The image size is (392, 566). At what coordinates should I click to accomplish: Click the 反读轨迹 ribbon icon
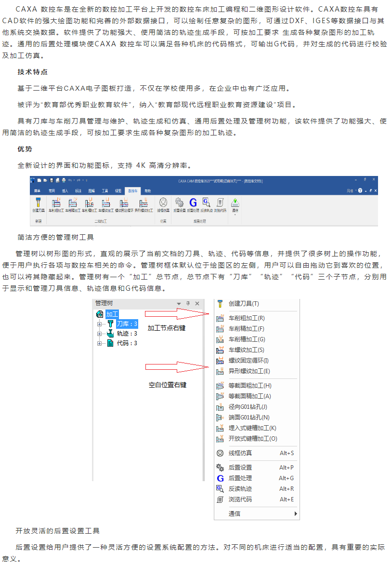207,204
